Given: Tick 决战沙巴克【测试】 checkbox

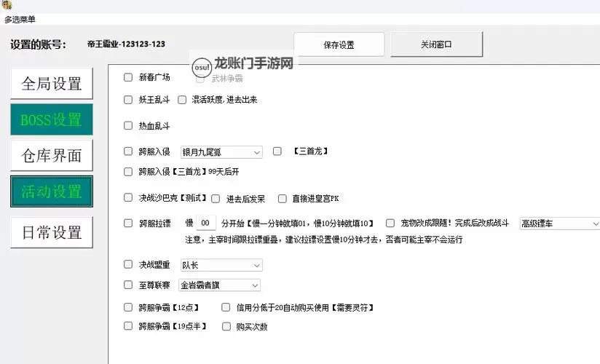Looking at the screenshot, I should 128,197.
